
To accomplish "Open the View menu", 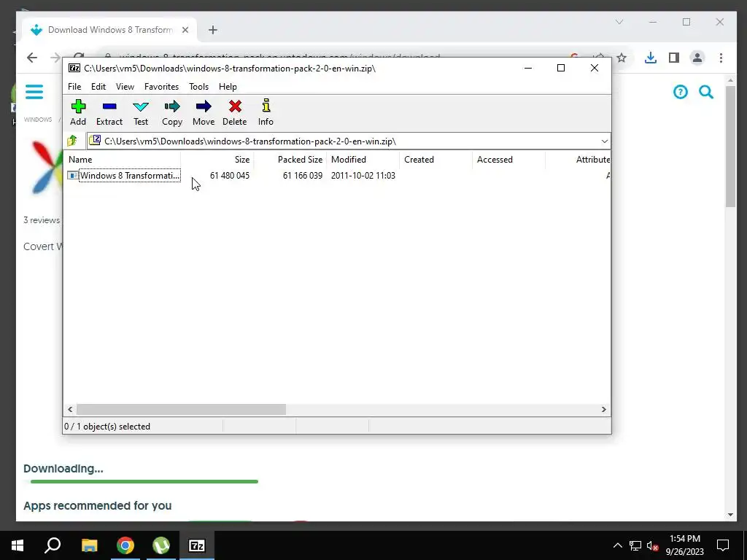I will pyautogui.click(x=125, y=87).
